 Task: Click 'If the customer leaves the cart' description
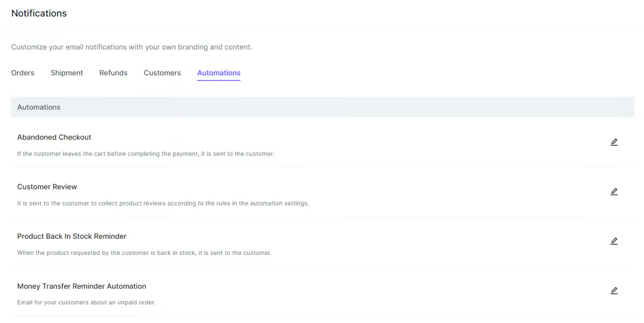[x=145, y=154]
